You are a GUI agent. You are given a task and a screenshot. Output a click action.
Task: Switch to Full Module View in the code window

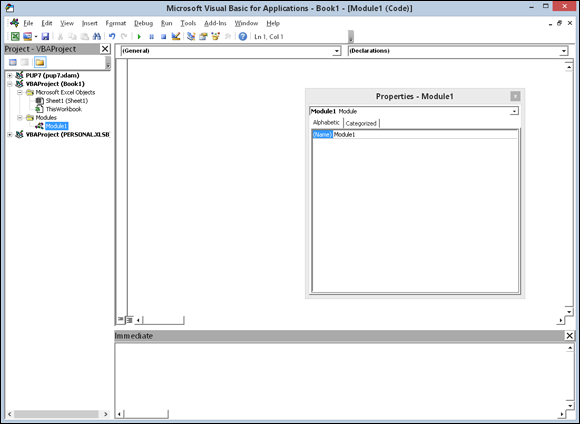pos(129,320)
